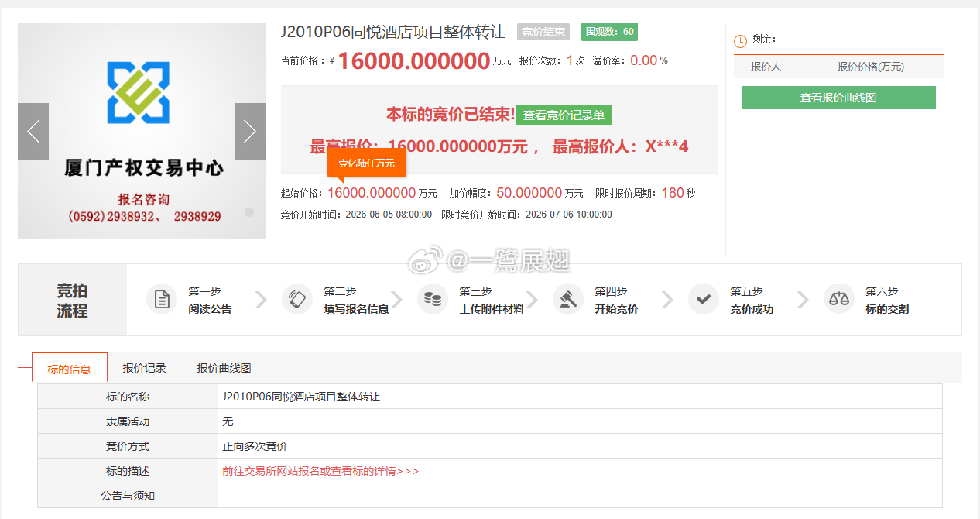Click the 标的名称 row label
The width and height of the screenshot is (980, 519).
click(x=128, y=397)
